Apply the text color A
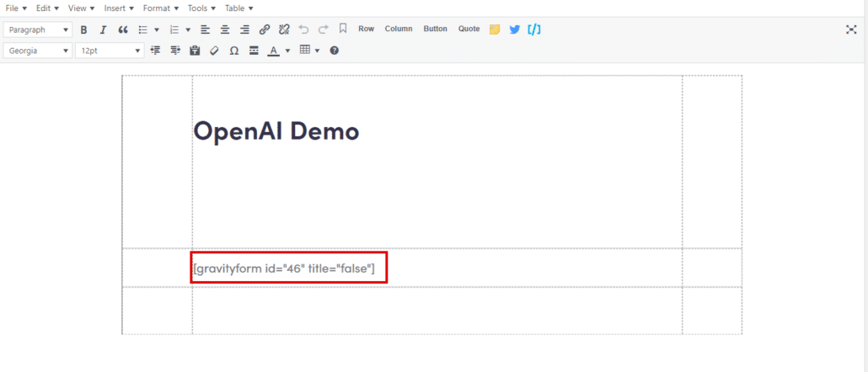868x372 pixels. pyautogui.click(x=274, y=50)
